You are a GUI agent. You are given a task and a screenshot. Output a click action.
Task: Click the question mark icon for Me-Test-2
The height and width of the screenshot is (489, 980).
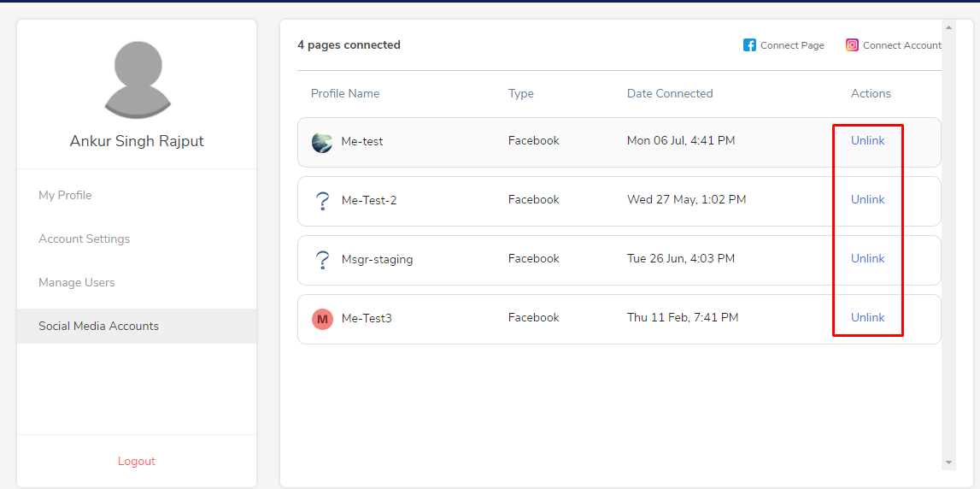click(322, 202)
